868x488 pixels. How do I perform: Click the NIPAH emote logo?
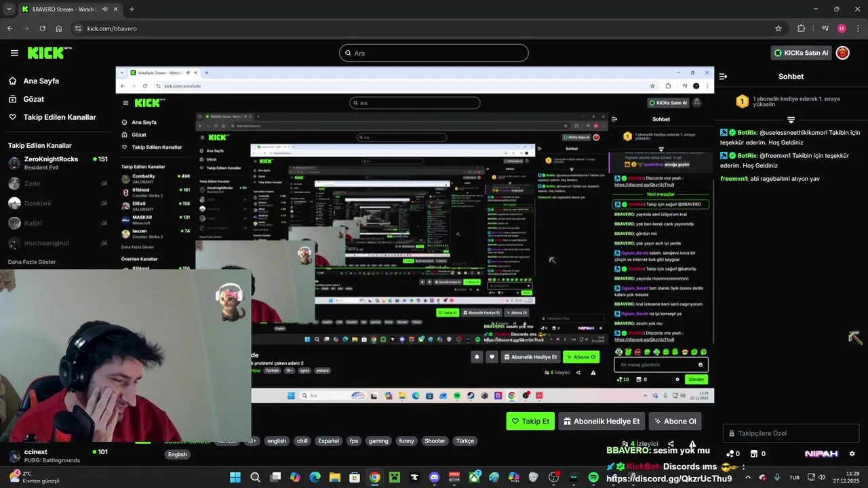821,453
